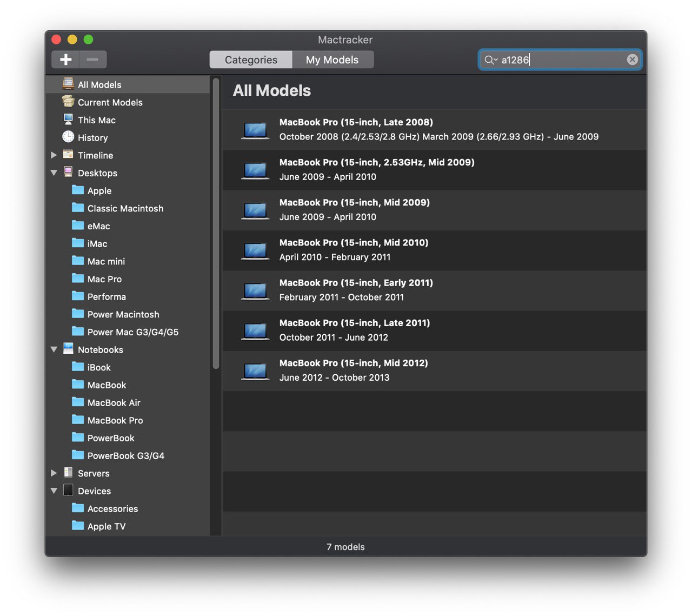Click the Timeline calendar icon
Screen dimensions: 692x616
68,155
